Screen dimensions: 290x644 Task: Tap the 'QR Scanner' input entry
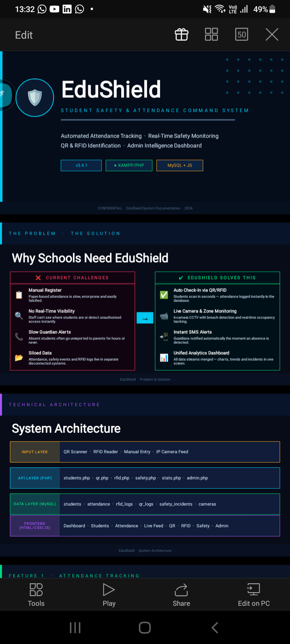point(75,452)
